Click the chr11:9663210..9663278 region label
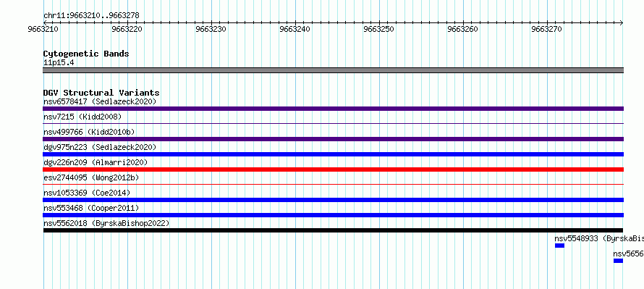Screen dimensions: 644x289 [x=91, y=16]
